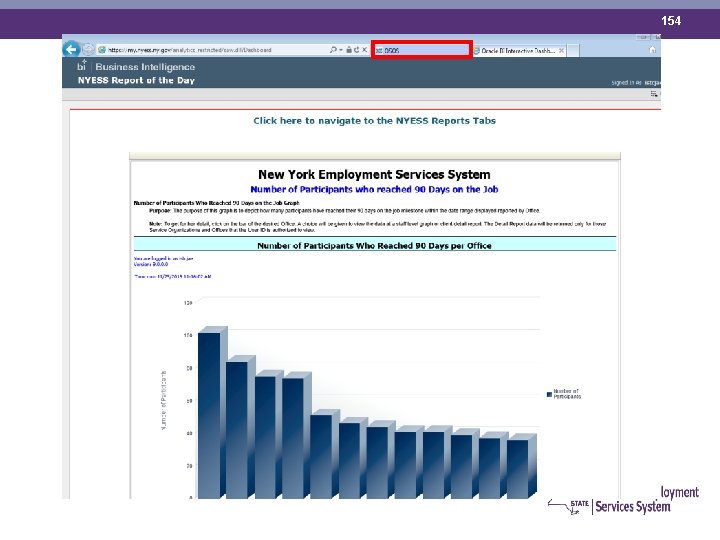
Task: Refresh the page using the reload icon
Action: point(356,50)
